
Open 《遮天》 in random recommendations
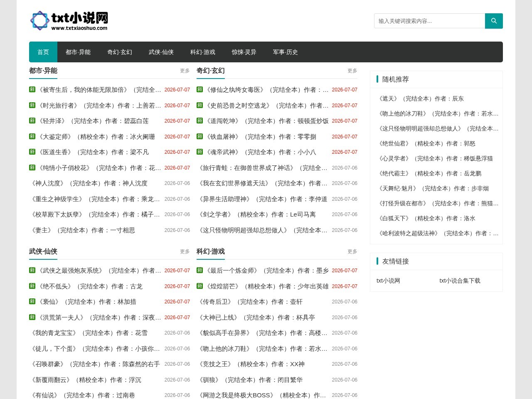420,99
